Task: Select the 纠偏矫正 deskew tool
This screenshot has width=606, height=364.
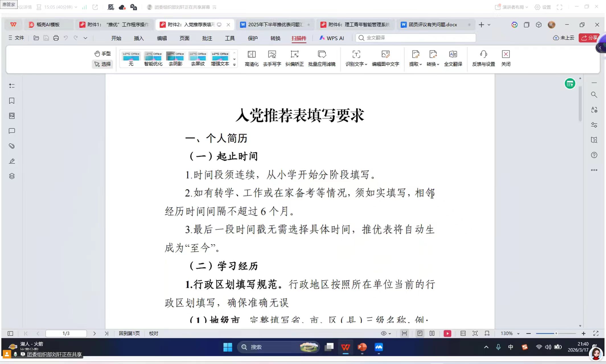Action: pyautogui.click(x=294, y=55)
